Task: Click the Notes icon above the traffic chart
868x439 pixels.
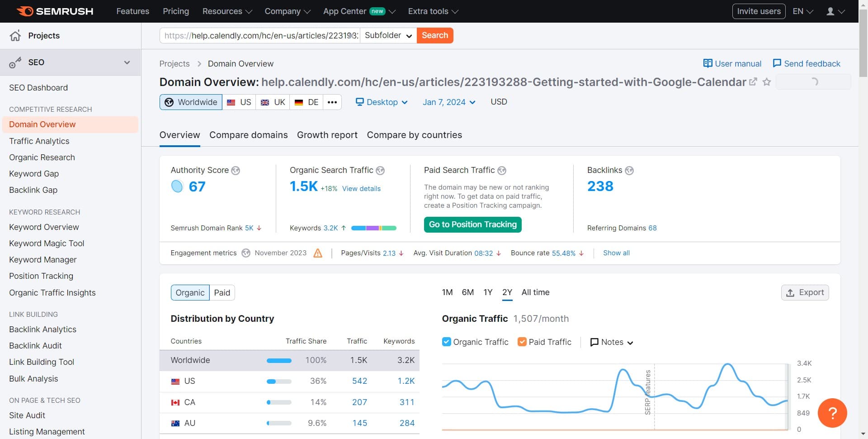Action: coord(594,342)
